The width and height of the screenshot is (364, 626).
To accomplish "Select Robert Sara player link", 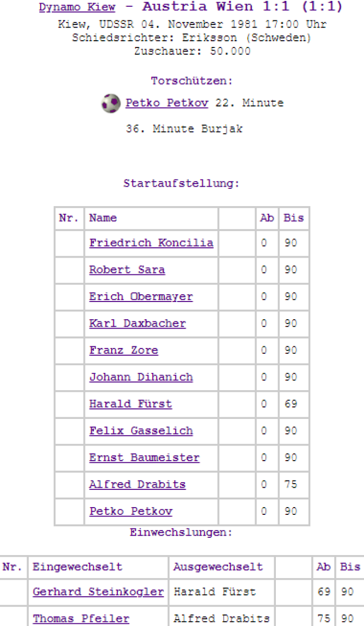I will (x=127, y=270).
